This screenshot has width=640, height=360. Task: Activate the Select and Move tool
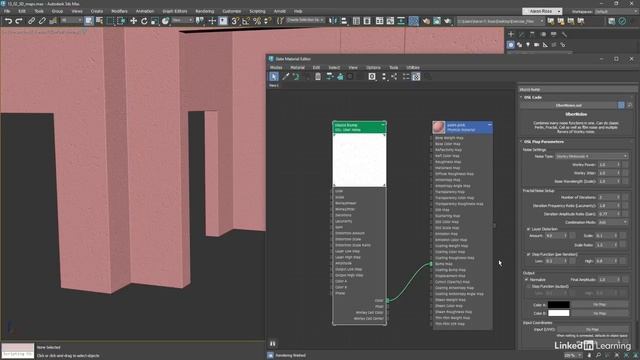133,21
